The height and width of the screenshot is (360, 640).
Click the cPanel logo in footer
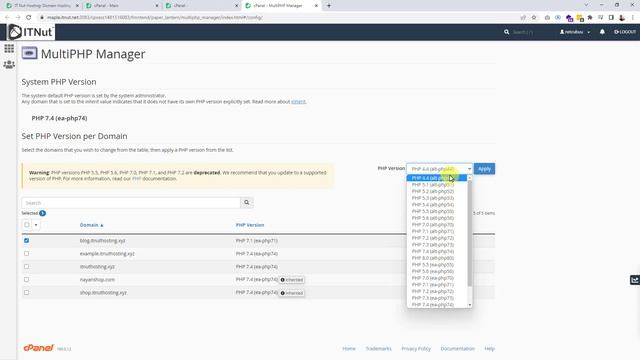(x=38, y=348)
